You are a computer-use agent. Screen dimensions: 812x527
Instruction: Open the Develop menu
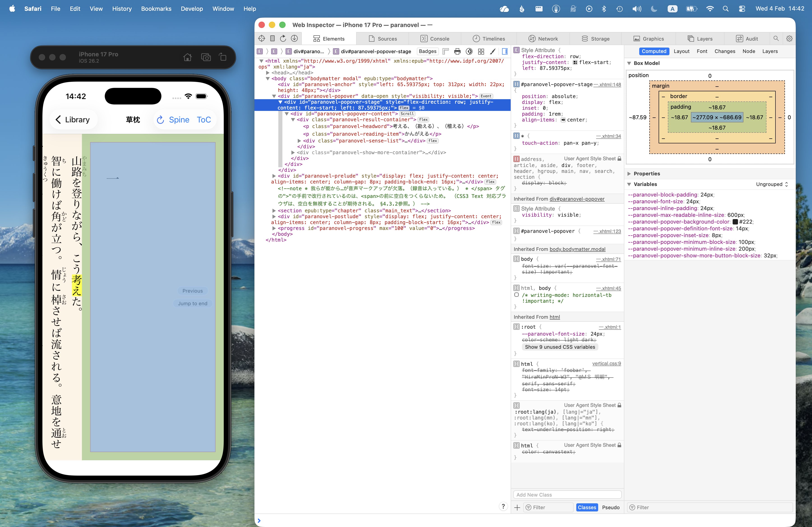coord(192,9)
